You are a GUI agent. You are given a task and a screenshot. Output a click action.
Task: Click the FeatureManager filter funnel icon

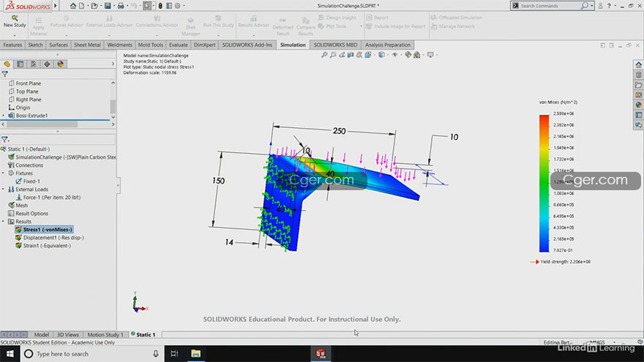(5, 75)
